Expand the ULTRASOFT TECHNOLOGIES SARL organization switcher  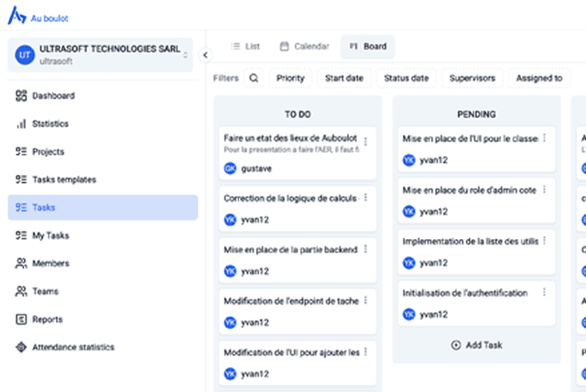101,55
